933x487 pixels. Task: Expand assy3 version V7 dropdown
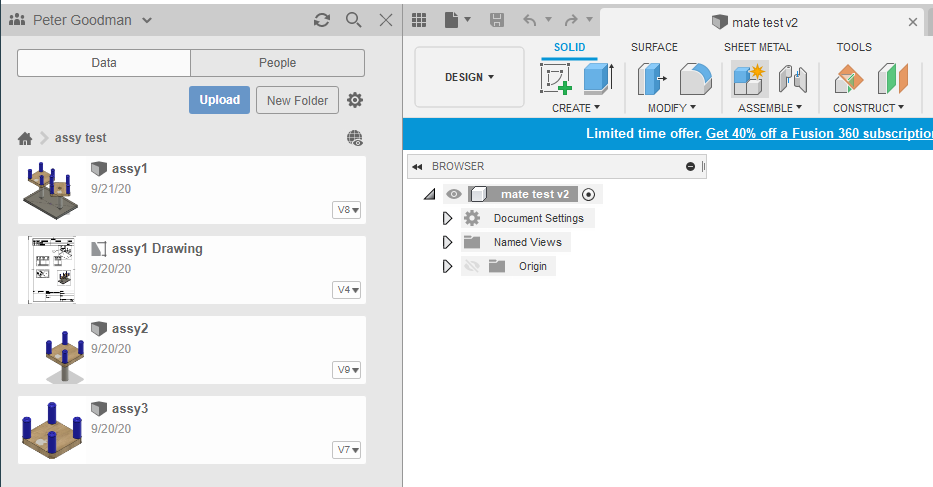(346, 449)
